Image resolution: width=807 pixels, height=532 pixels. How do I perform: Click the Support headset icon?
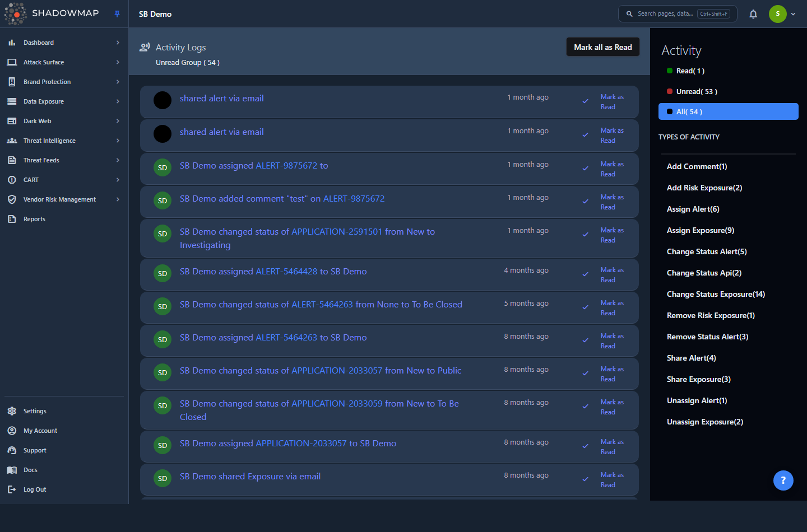coord(12,450)
